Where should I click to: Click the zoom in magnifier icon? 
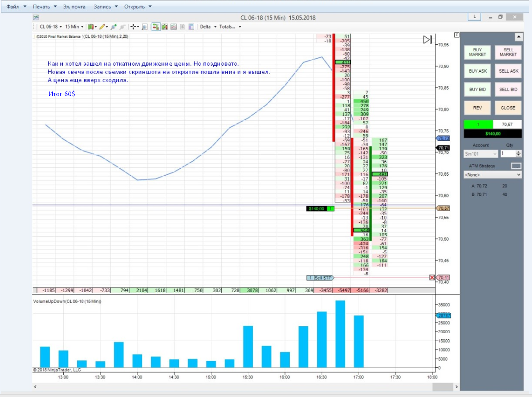coord(114,27)
